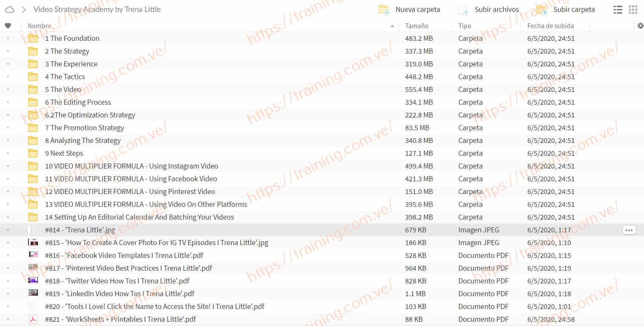
Task: Click folder icon of 7 The Promotion Strategy
Action: 33,128
